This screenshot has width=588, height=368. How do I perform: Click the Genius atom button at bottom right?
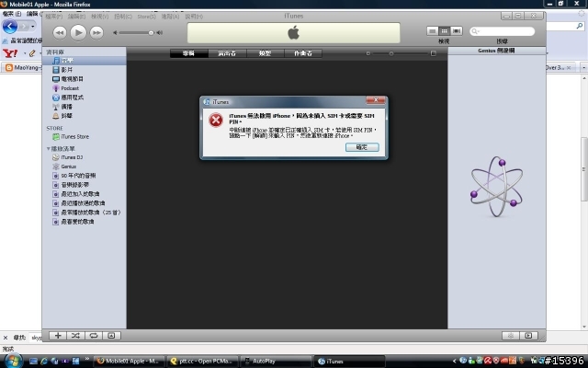point(511,336)
